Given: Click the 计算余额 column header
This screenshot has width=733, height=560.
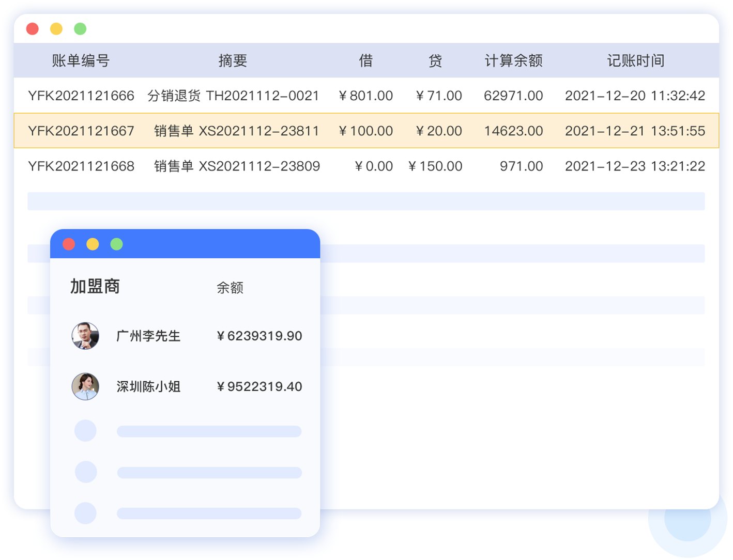Looking at the screenshot, I should click(x=513, y=60).
